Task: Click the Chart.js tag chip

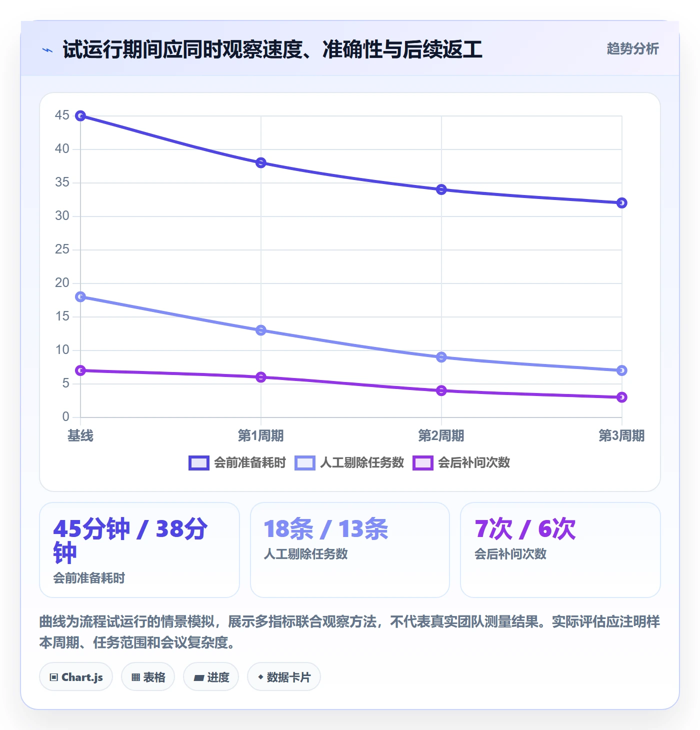Action: [x=76, y=677]
